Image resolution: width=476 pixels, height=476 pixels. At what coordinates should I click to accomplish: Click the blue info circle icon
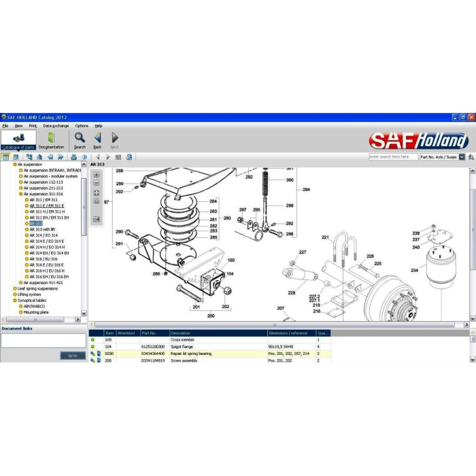pos(84,157)
